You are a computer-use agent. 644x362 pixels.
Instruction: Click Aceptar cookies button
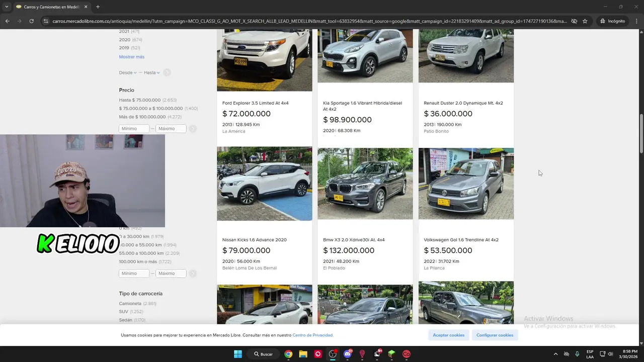(449, 335)
